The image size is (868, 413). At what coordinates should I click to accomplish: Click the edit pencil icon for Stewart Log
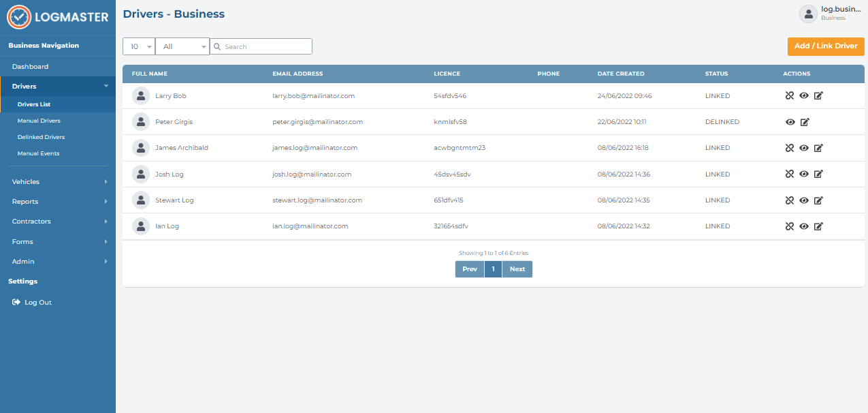tap(818, 200)
